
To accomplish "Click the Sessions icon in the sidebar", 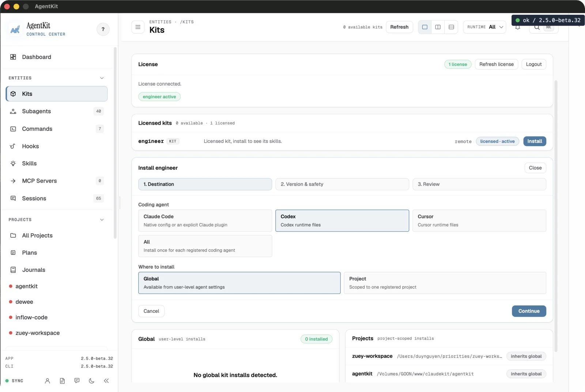I will 13,198.
